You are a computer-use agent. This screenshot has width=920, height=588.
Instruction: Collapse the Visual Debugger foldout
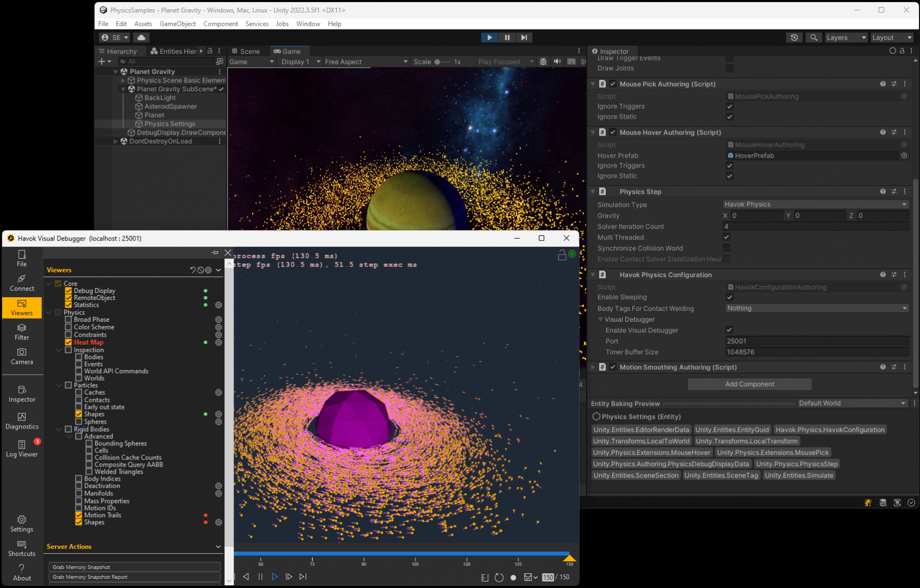pyautogui.click(x=600, y=320)
